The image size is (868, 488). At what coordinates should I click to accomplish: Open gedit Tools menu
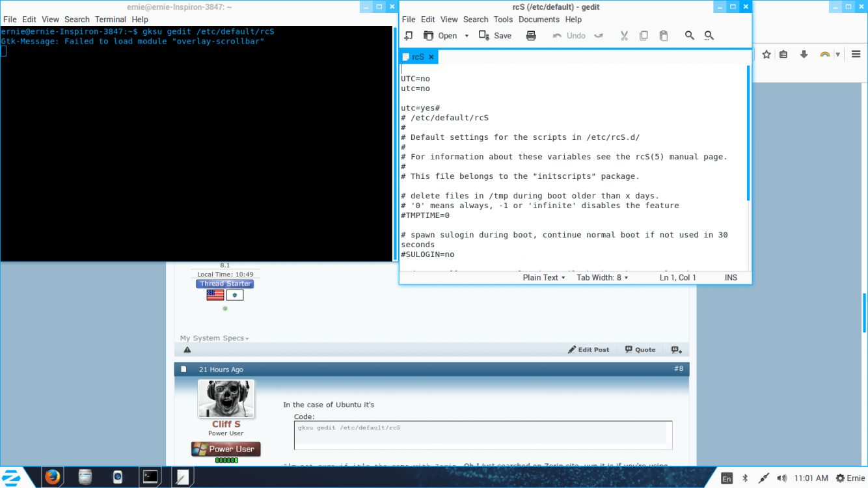503,20
